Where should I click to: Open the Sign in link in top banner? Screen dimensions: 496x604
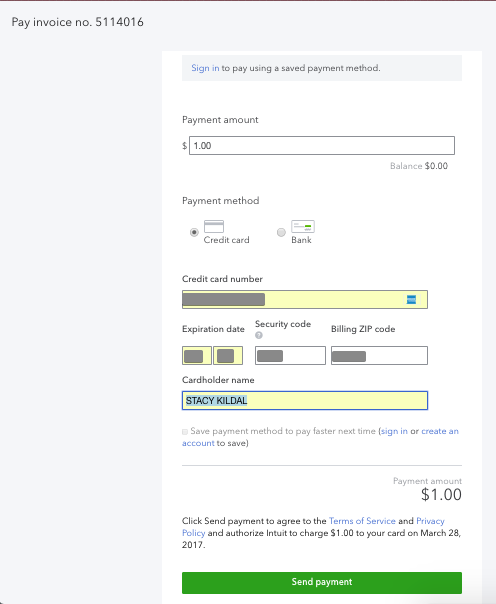click(205, 68)
